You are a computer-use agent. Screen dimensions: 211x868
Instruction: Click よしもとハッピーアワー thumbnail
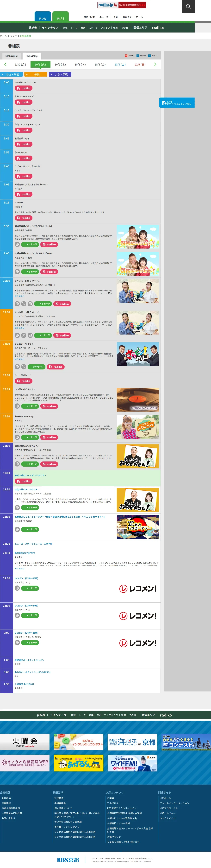[138, 527]
